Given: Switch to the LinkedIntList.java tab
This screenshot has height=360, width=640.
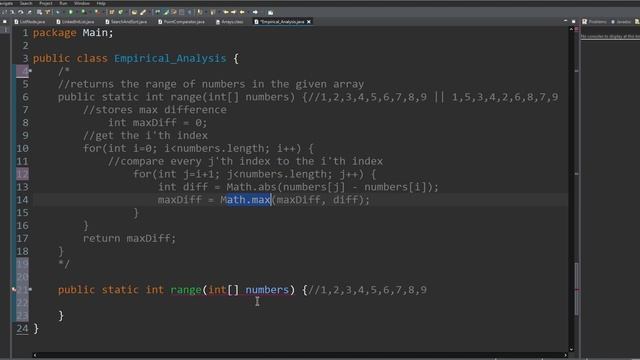Looking at the screenshot, I should coord(75,22).
